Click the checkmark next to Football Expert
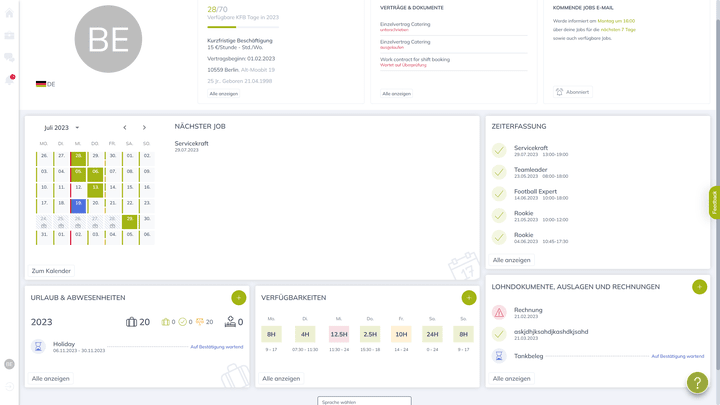Image resolution: width=720 pixels, height=405 pixels. pyautogui.click(x=499, y=194)
